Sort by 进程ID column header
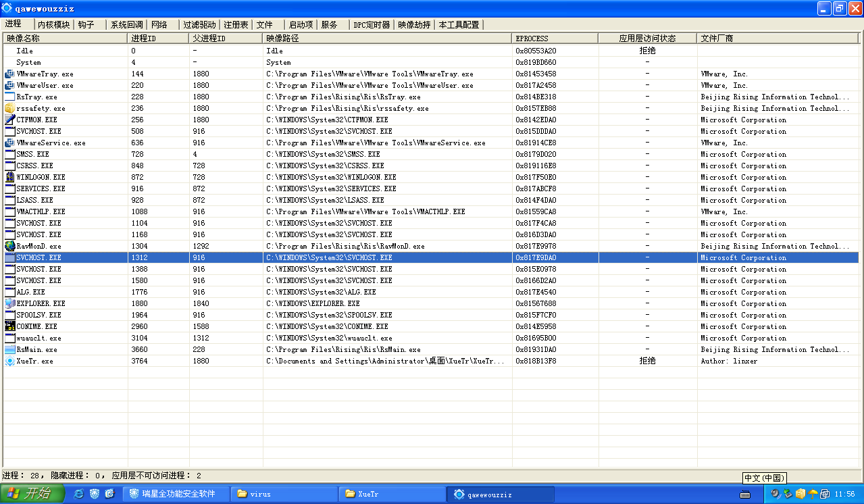 coord(159,39)
